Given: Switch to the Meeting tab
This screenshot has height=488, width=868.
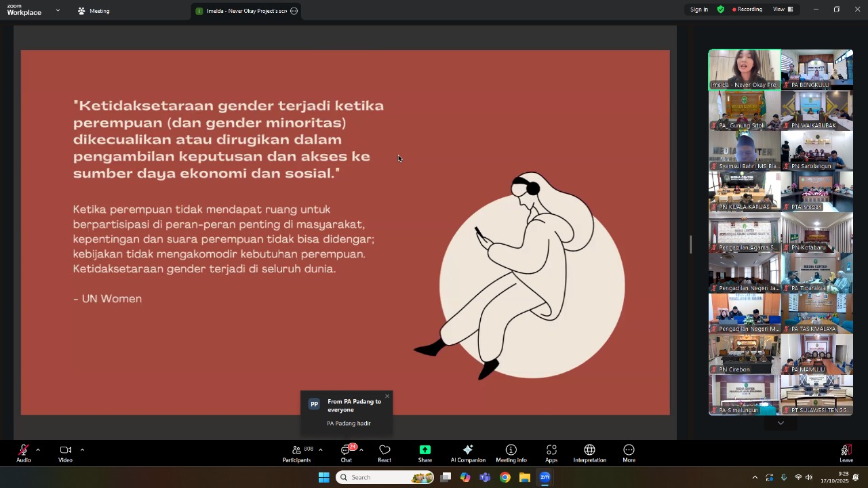Looking at the screenshot, I should click(94, 11).
